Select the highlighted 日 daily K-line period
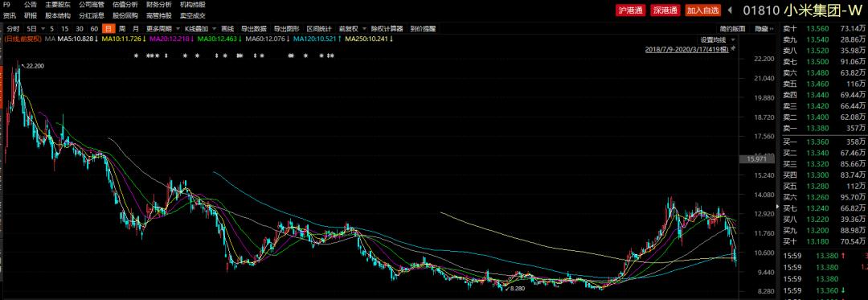Viewport: 868px width, 300px height. (108, 29)
